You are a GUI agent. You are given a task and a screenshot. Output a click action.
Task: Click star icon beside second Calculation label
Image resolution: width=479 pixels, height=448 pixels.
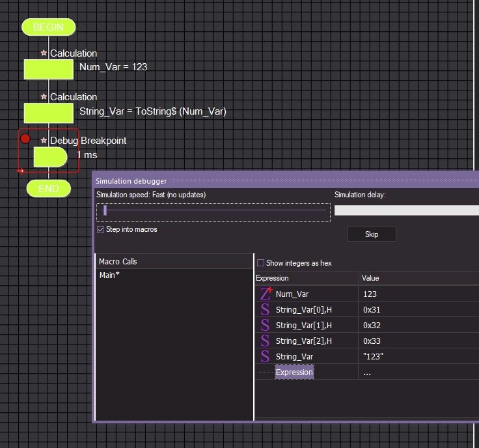(x=44, y=96)
